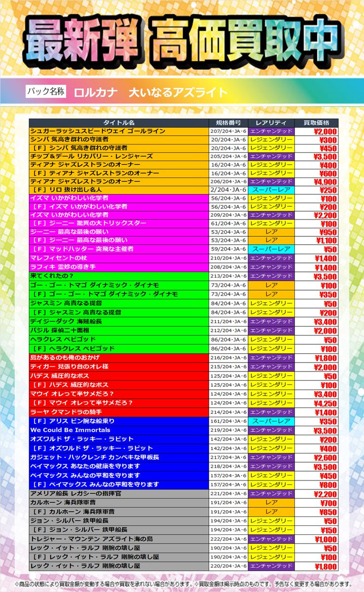Click card number 212/204·JA·6
364x592 pixels.
[228, 330]
